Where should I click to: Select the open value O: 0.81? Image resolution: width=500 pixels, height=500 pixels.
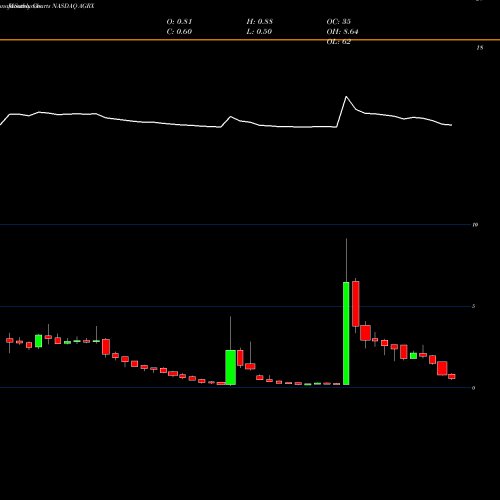[x=179, y=22]
